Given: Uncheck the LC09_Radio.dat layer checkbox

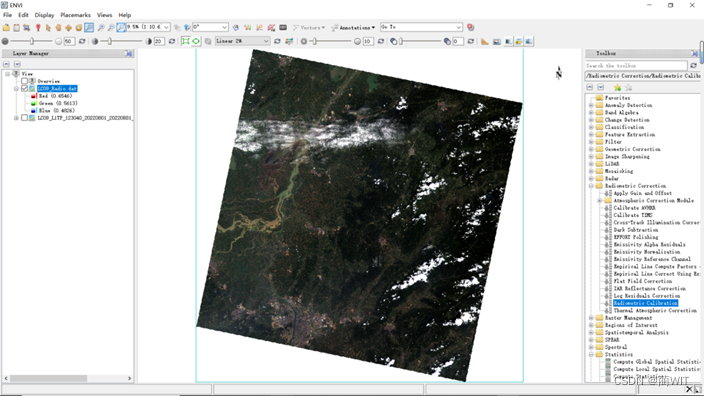Looking at the screenshot, I should (x=25, y=88).
